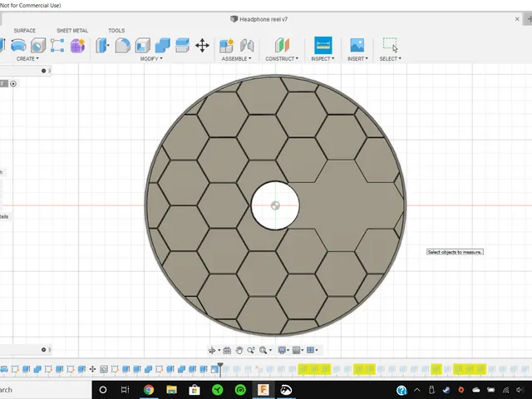This screenshot has width=532, height=399.
Task: Activate the Orbit navigation tool
Action: (212, 350)
